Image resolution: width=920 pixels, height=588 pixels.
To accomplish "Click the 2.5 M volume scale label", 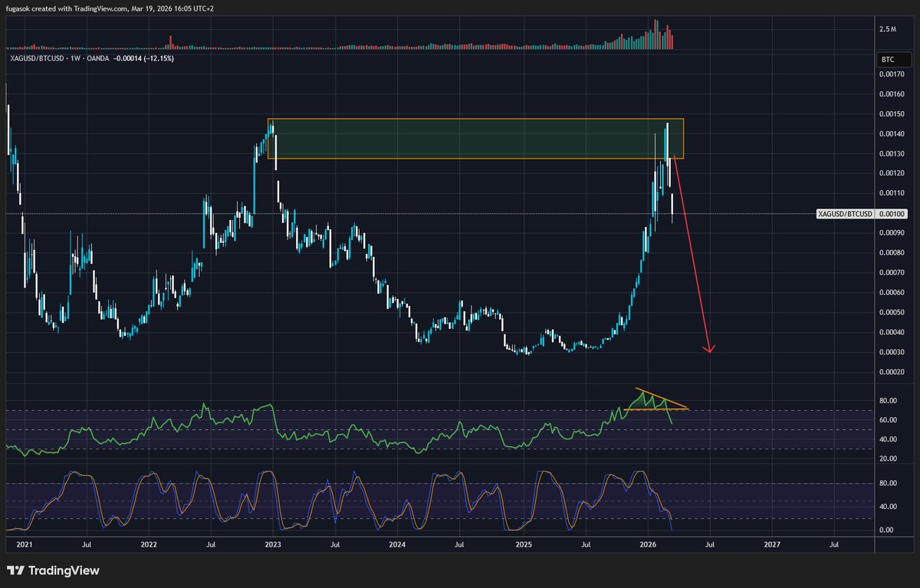I will pyautogui.click(x=888, y=30).
